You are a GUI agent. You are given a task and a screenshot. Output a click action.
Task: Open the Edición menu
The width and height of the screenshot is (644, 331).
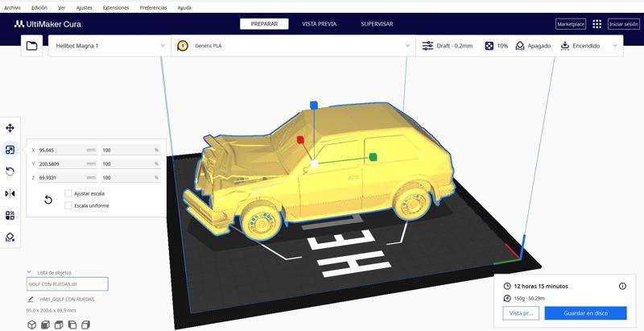click(x=39, y=8)
